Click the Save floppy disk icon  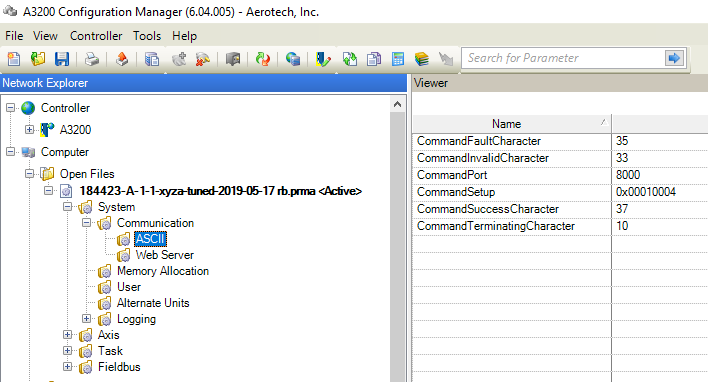click(62, 59)
